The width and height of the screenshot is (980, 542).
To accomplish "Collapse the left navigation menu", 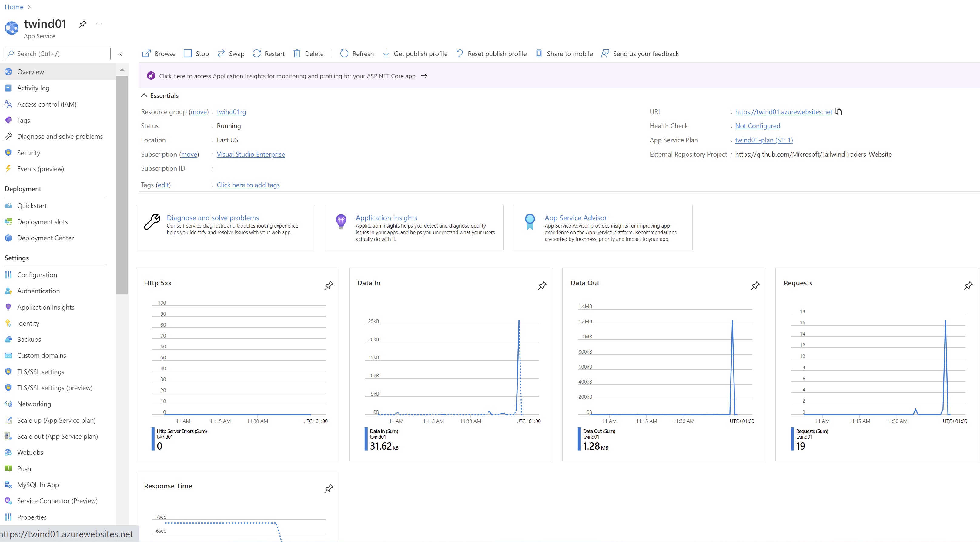I will coord(120,54).
